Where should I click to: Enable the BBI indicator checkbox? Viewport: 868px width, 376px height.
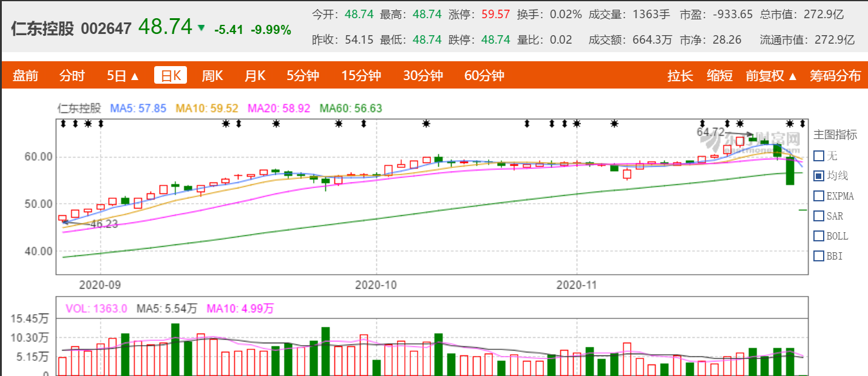click(x=819, y=255)
